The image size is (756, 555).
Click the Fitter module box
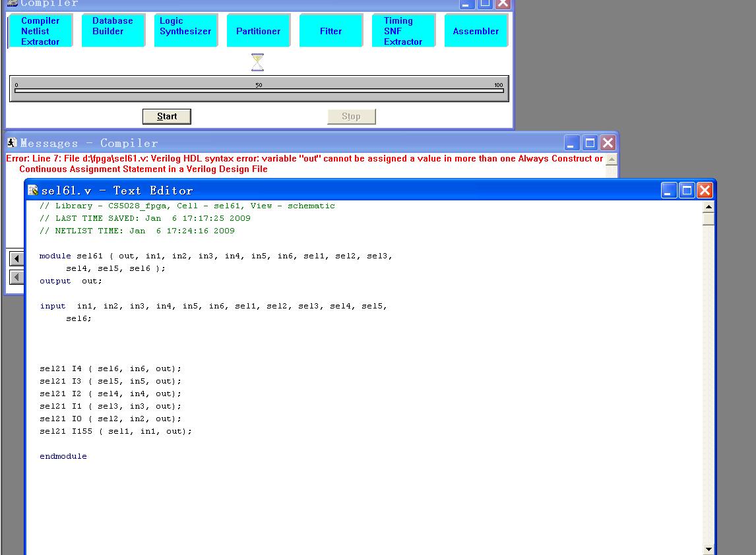[x=331, y=31]
